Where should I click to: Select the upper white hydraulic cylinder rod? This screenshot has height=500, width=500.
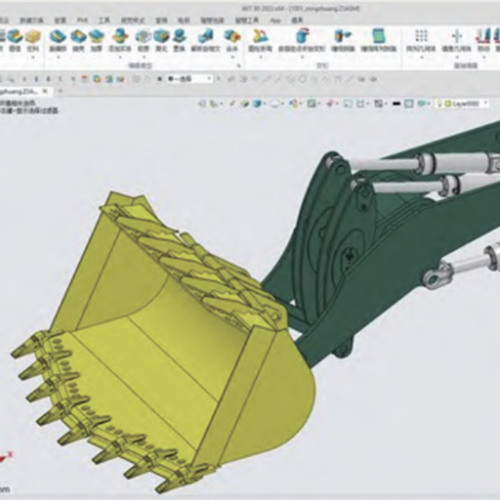383,163
